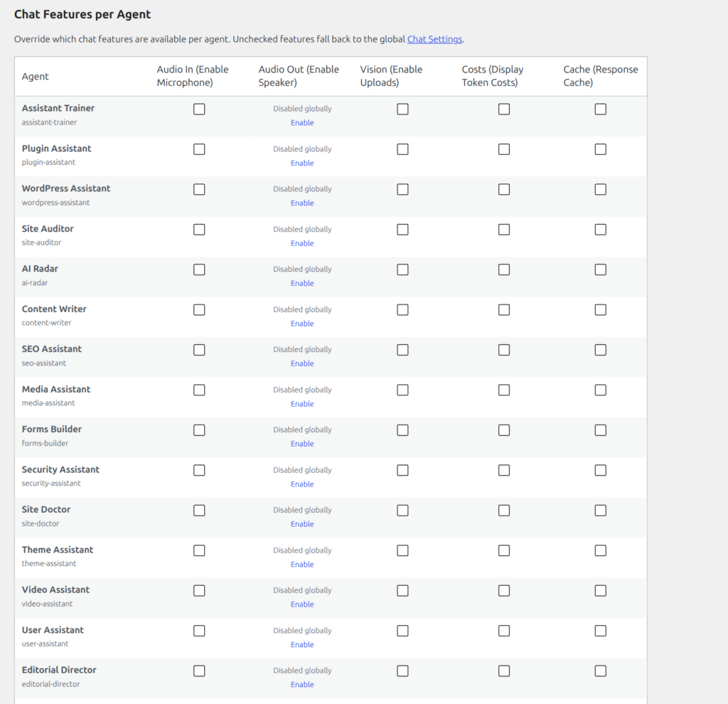Image resolution: width=728 pixels, height=704 pixels.
Task: Enable Audio In for Video Assistant
Action: [199, 591]
